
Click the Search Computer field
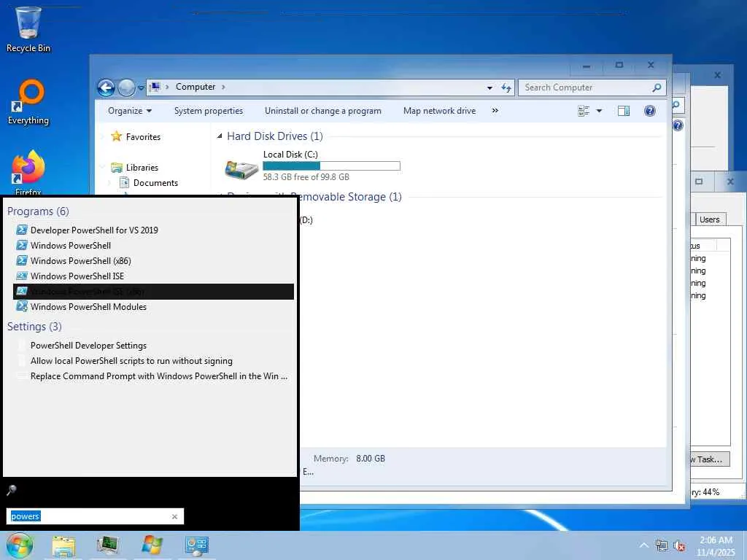(591, 87)
